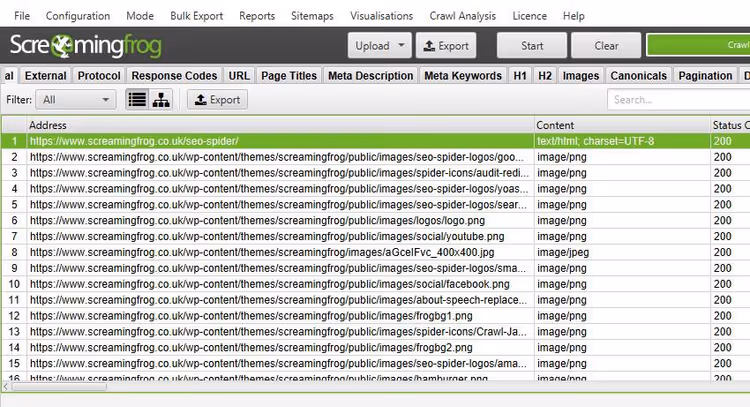750x407 pixels.
Task: Sort by the Content column header
Action: tap(622, 125)
